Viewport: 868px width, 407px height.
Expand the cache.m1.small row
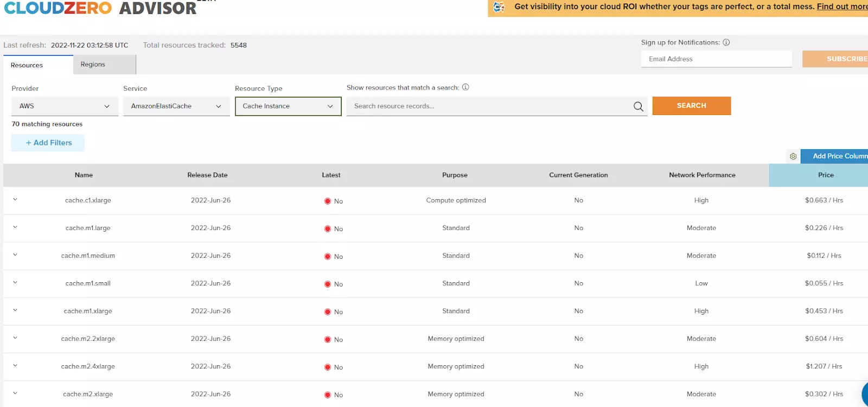(x=15, y=282)
